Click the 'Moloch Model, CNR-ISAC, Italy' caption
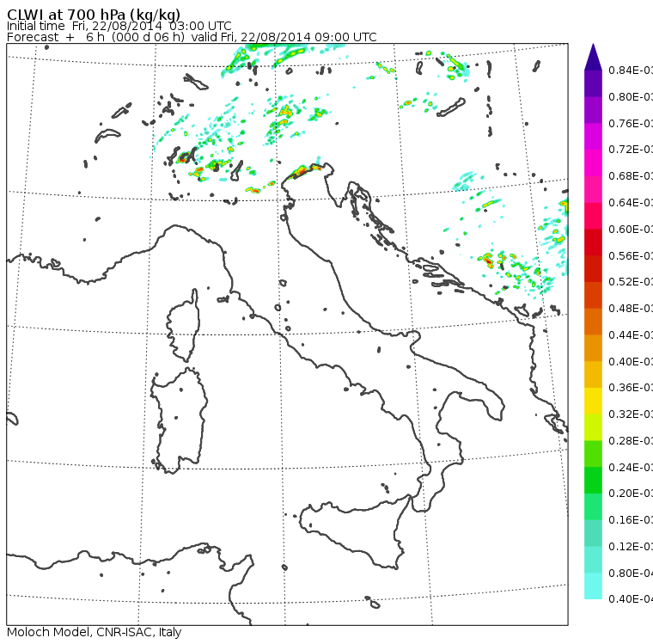Screen dimensions: 653x644 95,632
